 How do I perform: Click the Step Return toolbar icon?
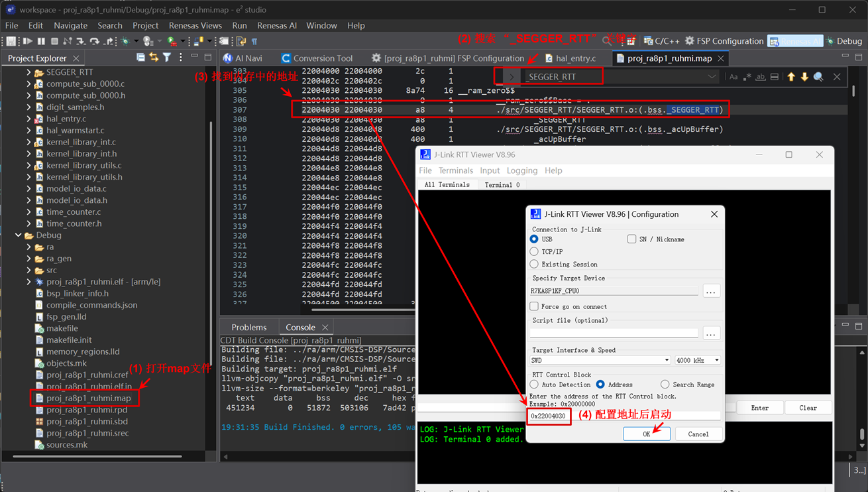tap(109, 41)
